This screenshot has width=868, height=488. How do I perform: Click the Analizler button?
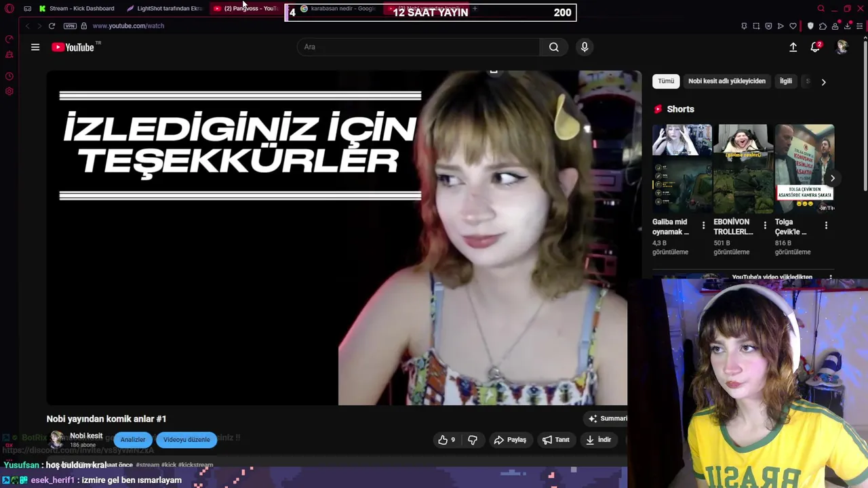(x=133, y=440)
